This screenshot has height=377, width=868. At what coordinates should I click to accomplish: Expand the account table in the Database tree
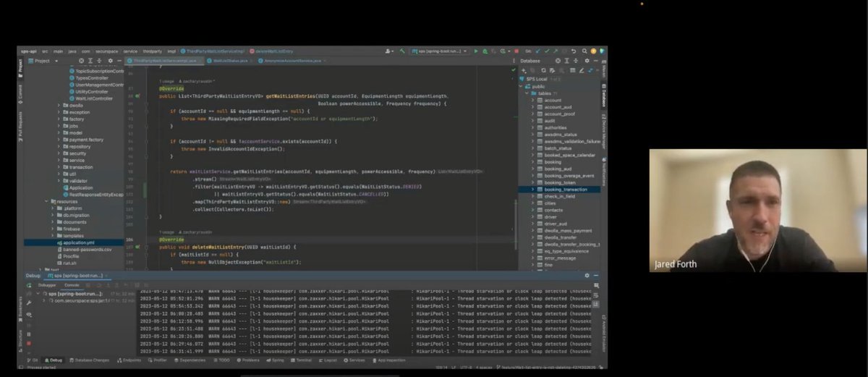(x=533, y=100)
